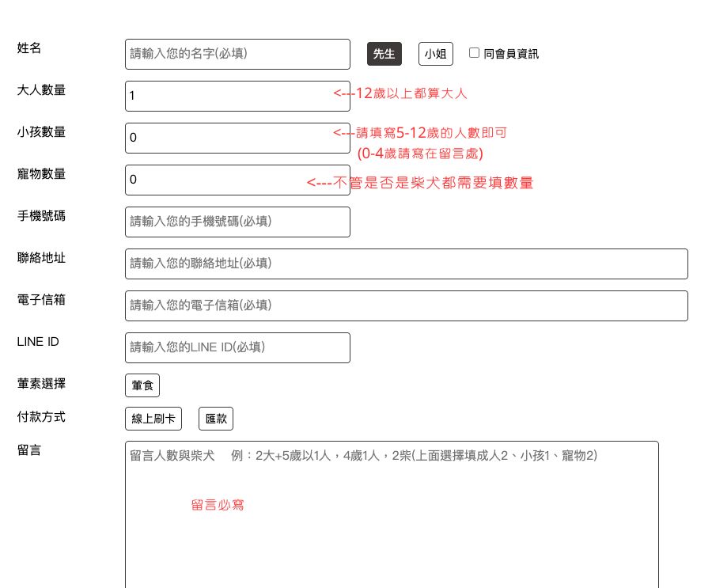Click the 葷素選擇 field label
712x588 pixels.
pyautogui.click(x=41, y=383)
